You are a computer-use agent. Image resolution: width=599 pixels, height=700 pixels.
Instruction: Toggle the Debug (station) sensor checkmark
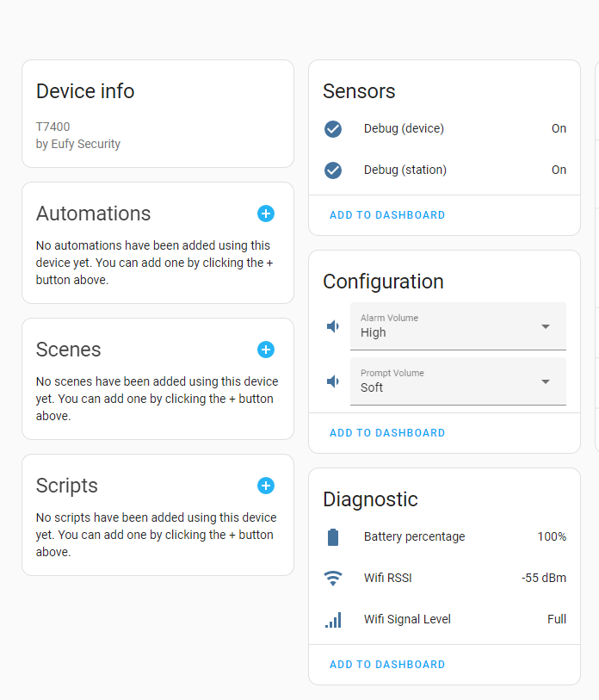333,170
